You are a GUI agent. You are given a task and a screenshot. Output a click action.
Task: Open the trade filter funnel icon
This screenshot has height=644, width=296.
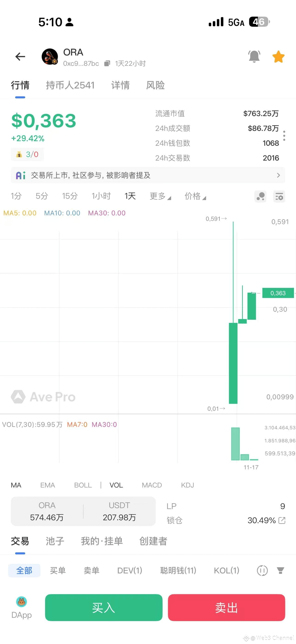[x=280, y=571]
